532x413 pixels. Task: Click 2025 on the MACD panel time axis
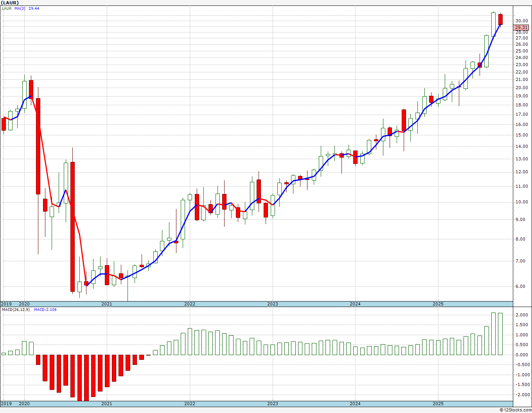tap(438, 404)
